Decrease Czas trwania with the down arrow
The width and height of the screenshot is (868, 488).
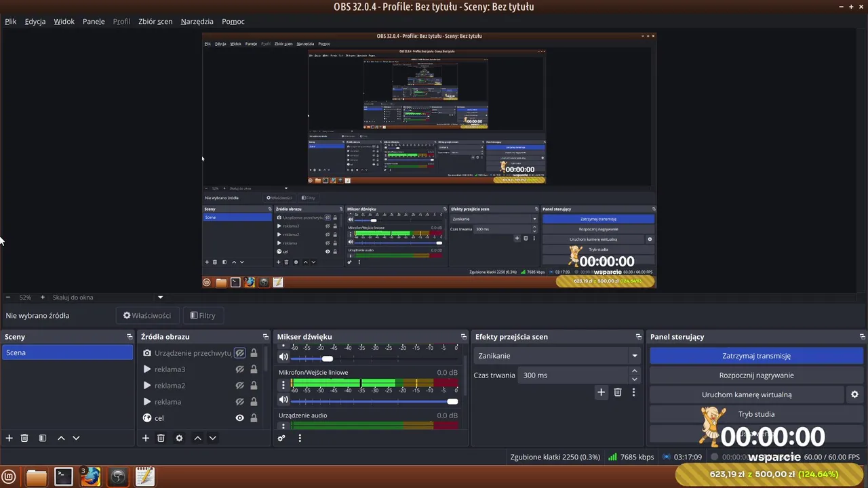[x=635, y=379]
